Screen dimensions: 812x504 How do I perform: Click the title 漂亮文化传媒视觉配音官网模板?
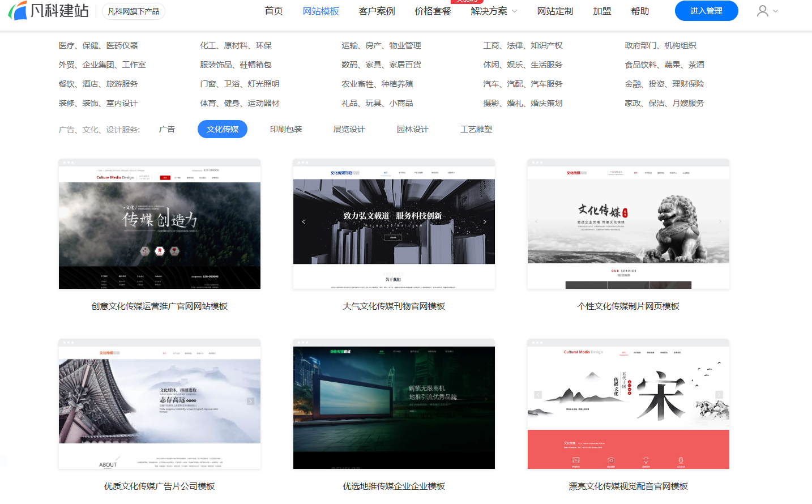click(629, 486)
